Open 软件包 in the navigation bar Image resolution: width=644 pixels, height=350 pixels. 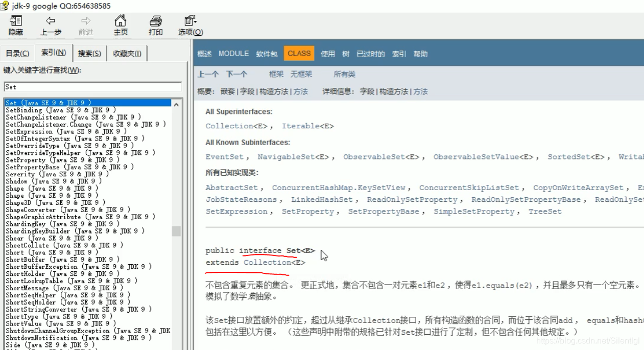pos(267,54)
